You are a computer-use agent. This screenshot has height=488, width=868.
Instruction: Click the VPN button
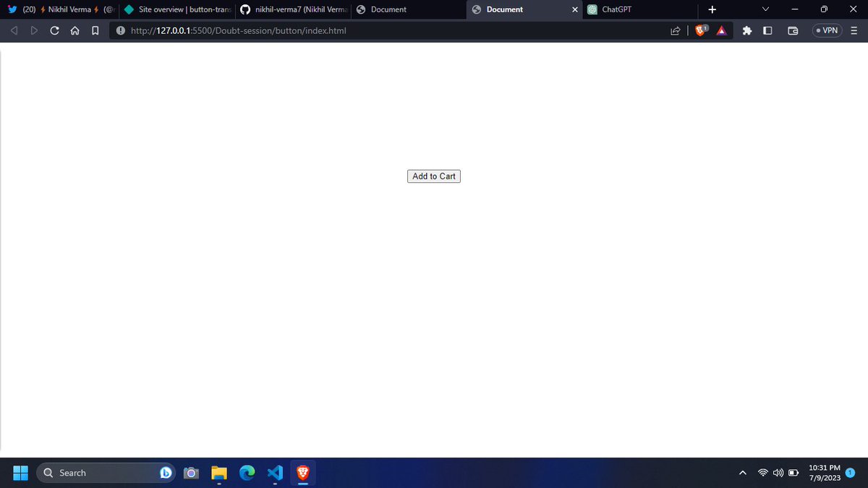click(x=826, y=31)
